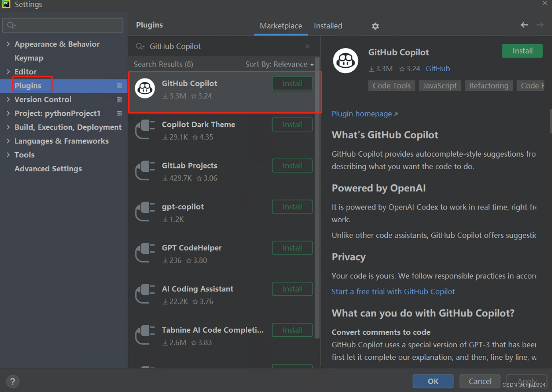The height and width of the screenshot is (392, 552).
Task: Open the Sort By: Relevance dropdown
Action: pyautogui.click(x=280, y=64)
